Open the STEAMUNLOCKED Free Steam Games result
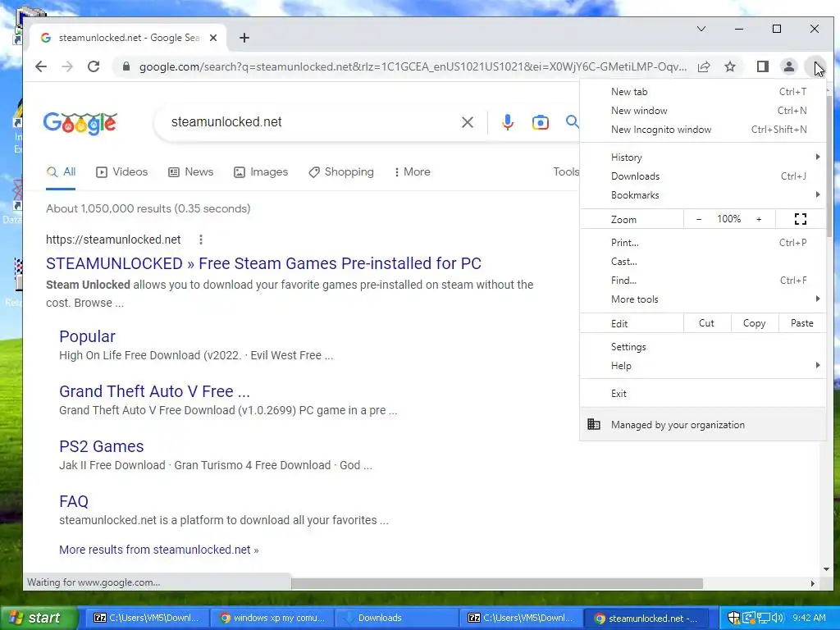 point(263,263)
